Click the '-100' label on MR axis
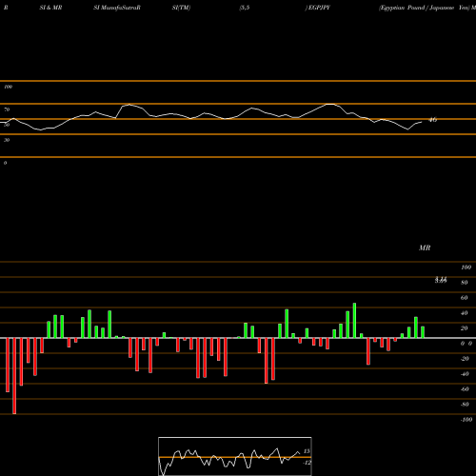This screenshot has height=476, width=476. pyautogui.click(x=466, y=420)
